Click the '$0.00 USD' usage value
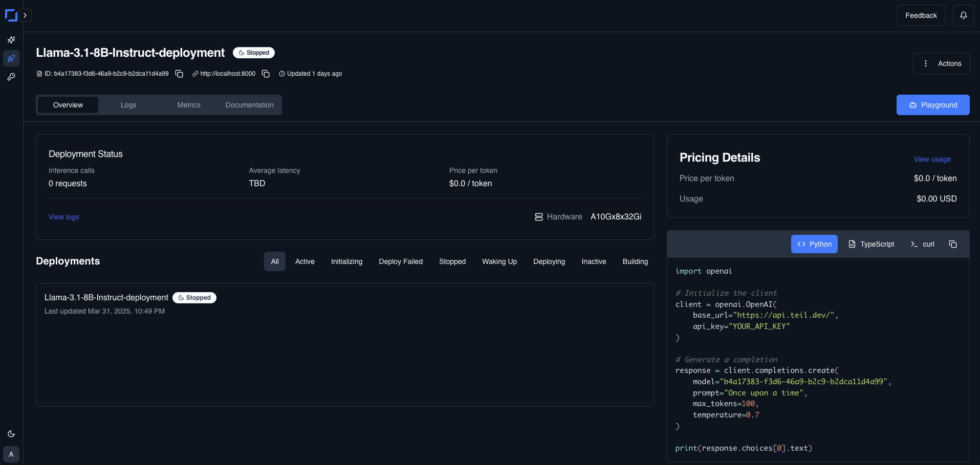Screen dimensions: 980x465 point(937,198)
